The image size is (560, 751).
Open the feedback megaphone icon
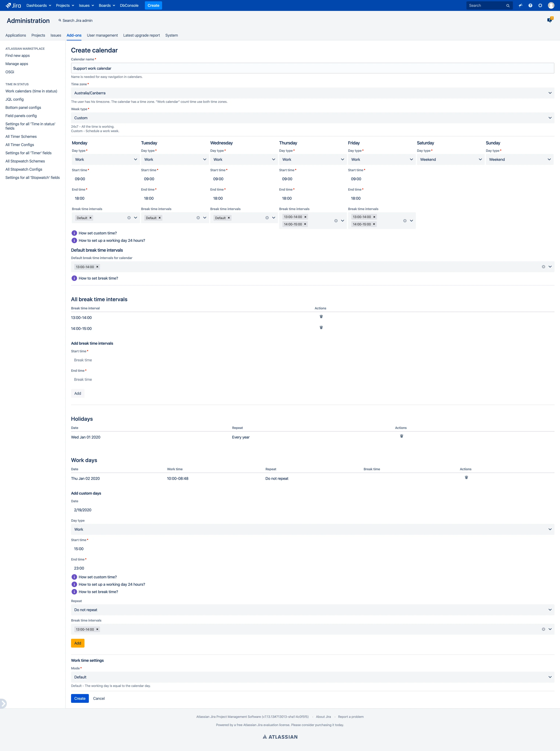(520, 6)
